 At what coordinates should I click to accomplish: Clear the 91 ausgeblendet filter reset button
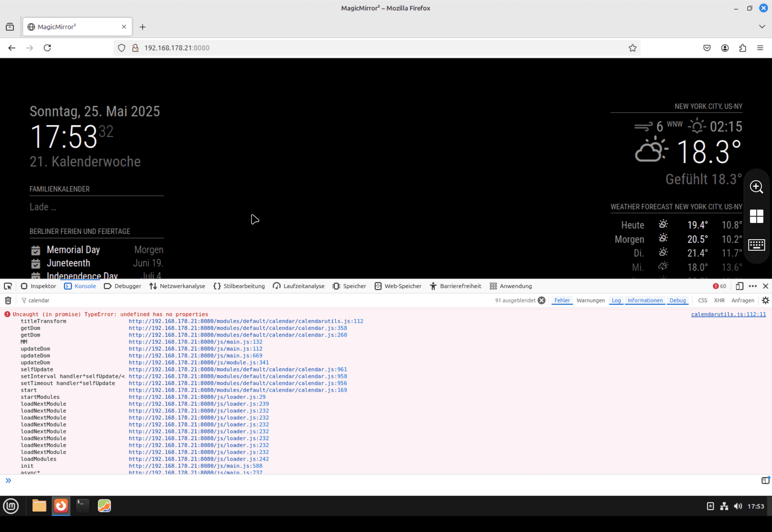pos(542,300)
